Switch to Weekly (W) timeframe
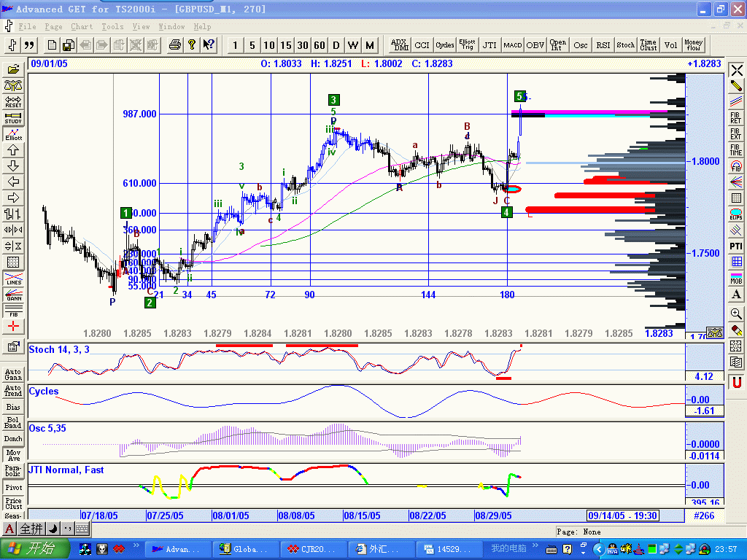747x560 pixels. click(353, 45)
